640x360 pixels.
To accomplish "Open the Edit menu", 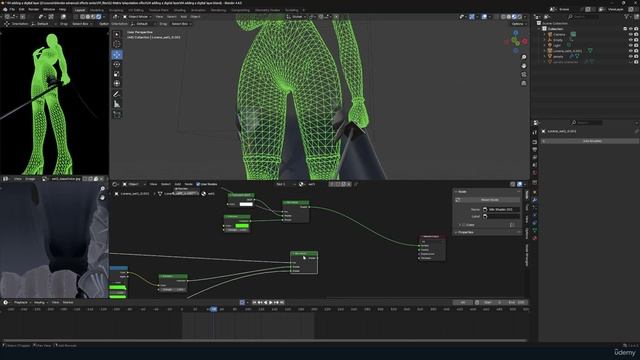I will [21, 9].
